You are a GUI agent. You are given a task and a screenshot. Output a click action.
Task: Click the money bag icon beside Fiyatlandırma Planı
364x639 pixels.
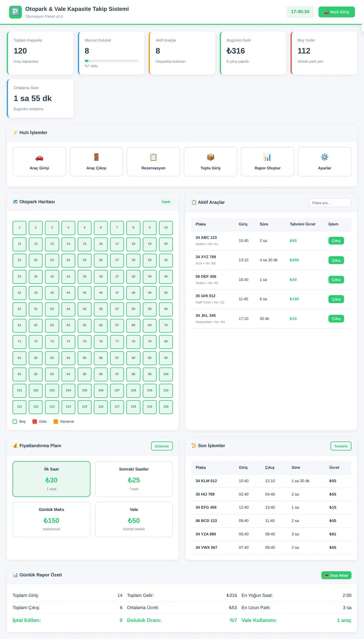click(x=15, y=446)
